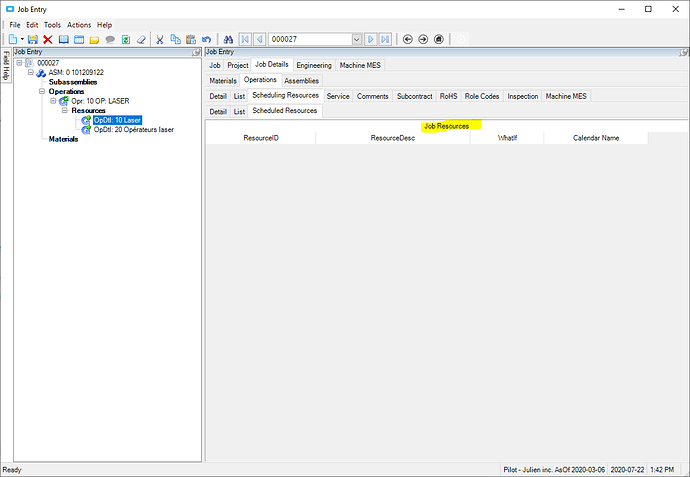The width and height of the screenshot is (690, 477).
Task: Click the job number field 000027
Action: point(310,39)
